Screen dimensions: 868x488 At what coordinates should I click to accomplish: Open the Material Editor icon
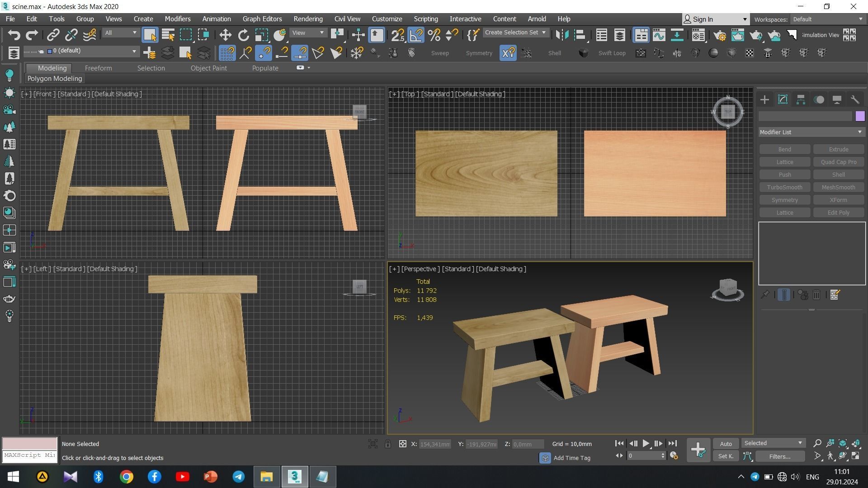click(x=698, y=35)
